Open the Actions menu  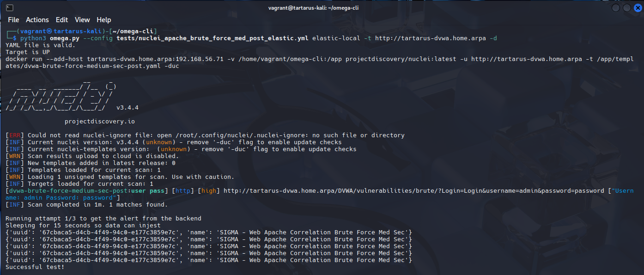coord(37,20)
